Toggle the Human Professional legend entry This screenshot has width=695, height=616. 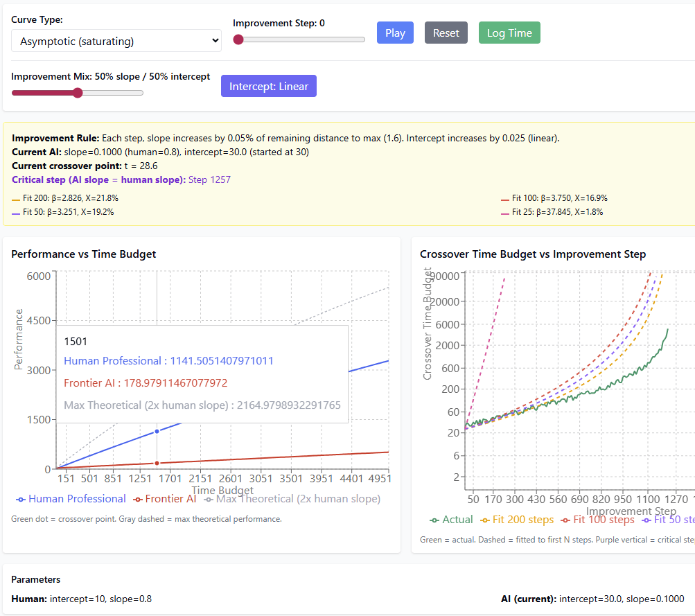[71, 499]
